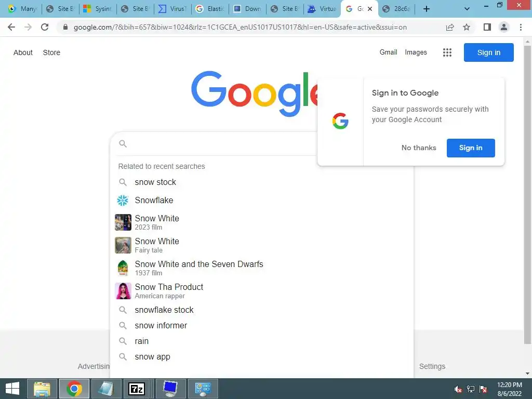
Task: Click the top-right Sign in button
Action: 488,52
